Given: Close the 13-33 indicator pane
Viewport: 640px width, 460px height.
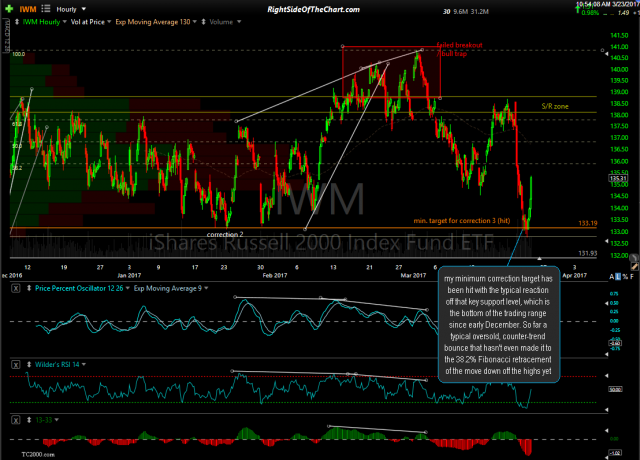Looking at the screenshot, I should (x=16, y=420).
